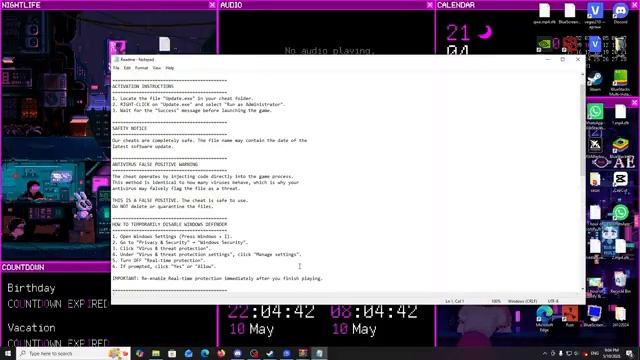Click the 'ANTIVIRUS FALSE POSITIVE WARNING' heading
The width and height of the screenshot is (640, 360).
(155, 164)
